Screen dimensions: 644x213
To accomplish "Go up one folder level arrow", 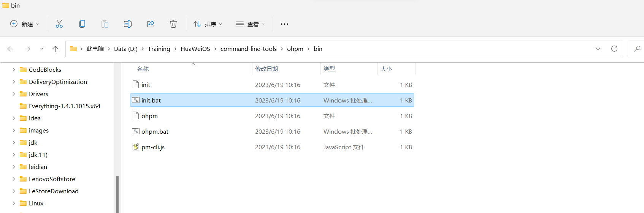I will 55,49.
